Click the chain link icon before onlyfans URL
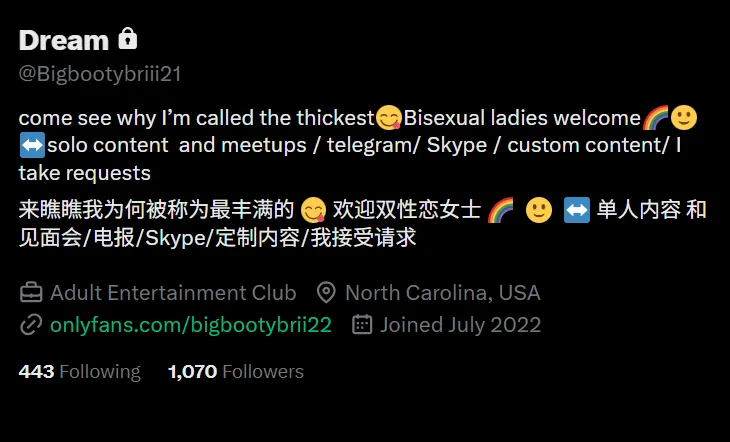This screenshot has height=442, width=730. pos(31,325)
